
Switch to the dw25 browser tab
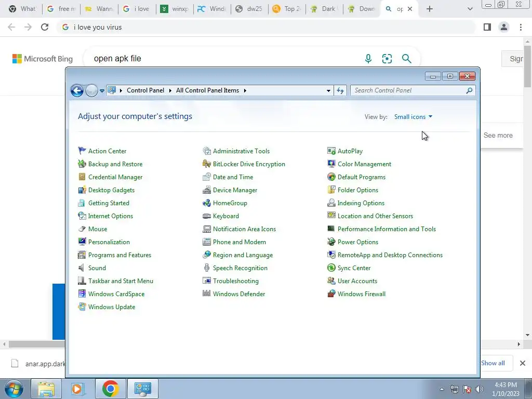[250, 9]
